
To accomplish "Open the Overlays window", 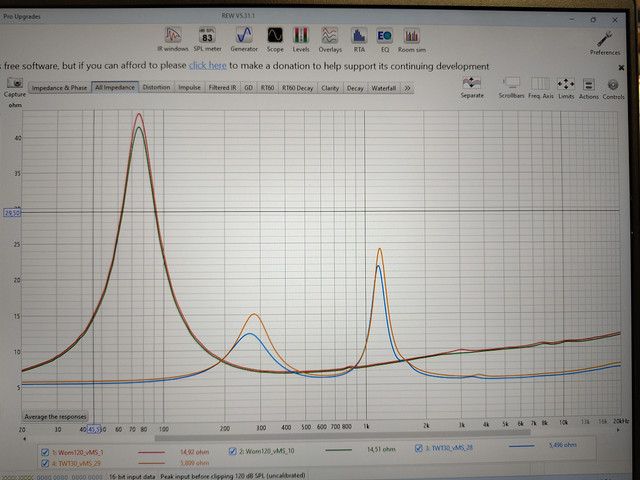I will pos(329,38).
